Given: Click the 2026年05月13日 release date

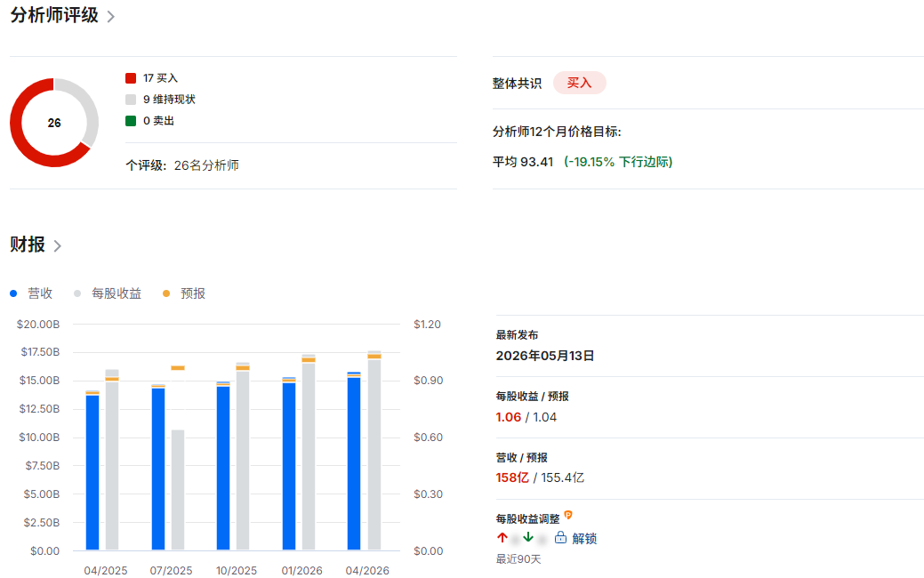Looking at the screenshot, I should coord(545,356).
